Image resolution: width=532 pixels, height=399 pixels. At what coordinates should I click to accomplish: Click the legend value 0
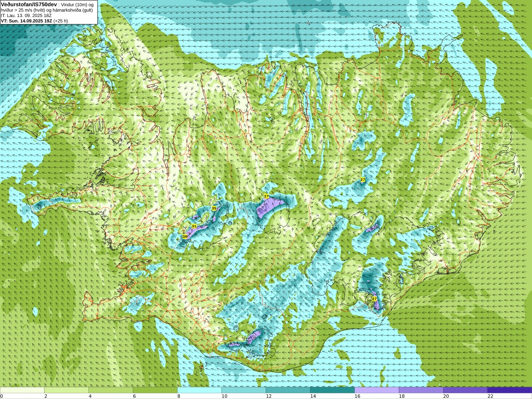pyautogui.click(x=2, y=396)
